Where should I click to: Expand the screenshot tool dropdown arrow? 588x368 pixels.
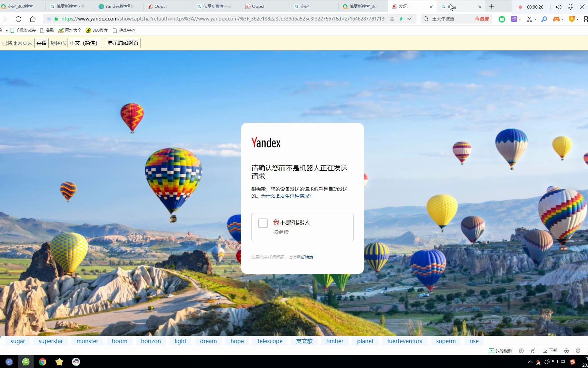click(x=535, y=19)
